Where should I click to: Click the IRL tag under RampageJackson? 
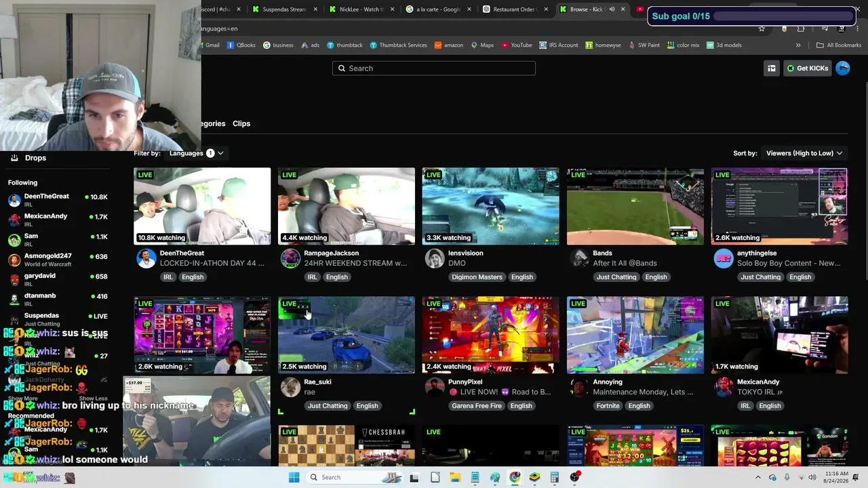(312, 277)
